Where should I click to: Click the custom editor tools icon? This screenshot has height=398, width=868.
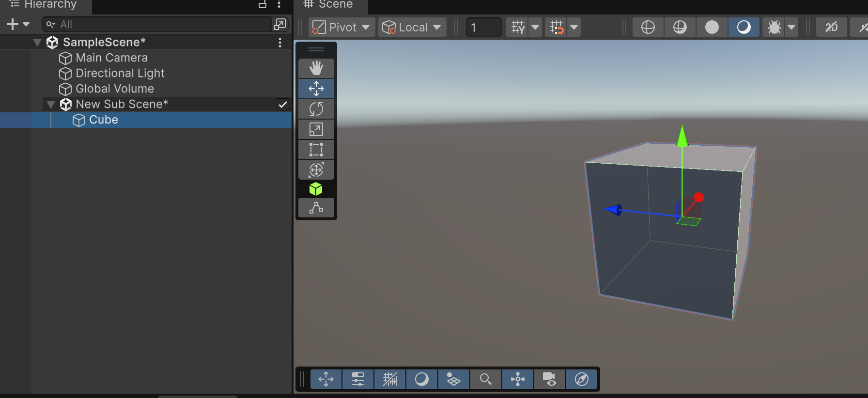tap(316, 208)
